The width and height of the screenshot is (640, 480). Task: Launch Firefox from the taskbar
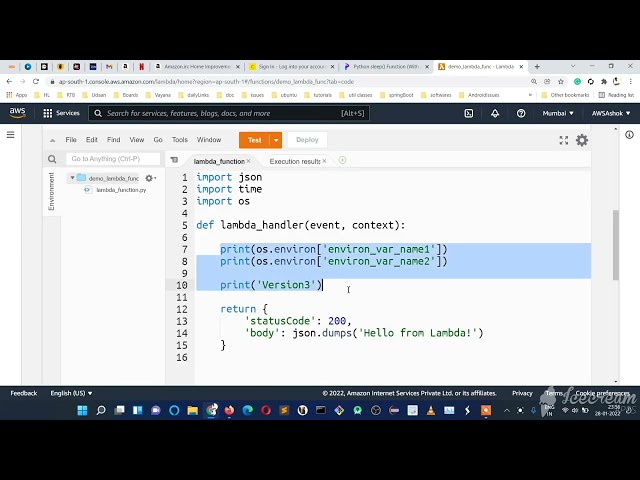pos(229,410)
